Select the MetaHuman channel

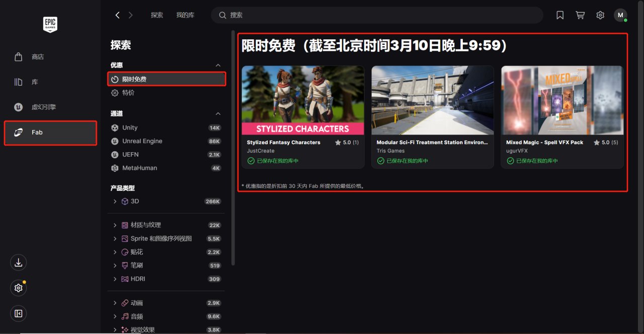[167, 168]
